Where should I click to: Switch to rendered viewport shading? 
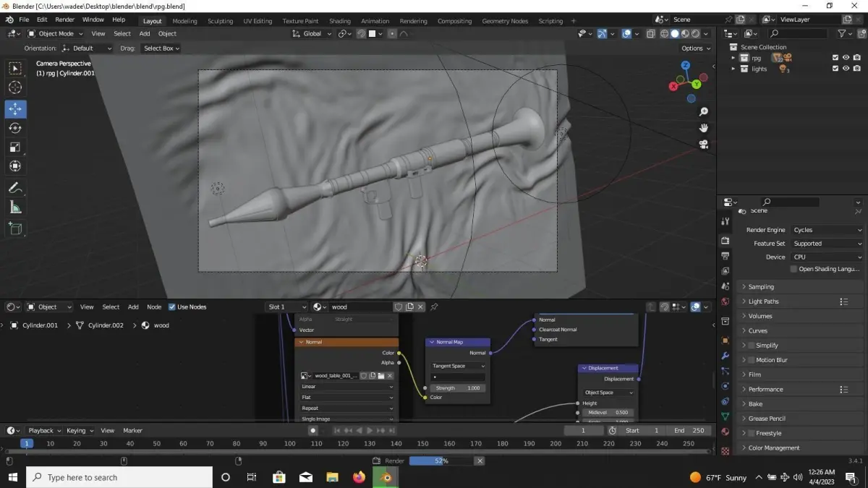pyautogui.click(x=696, y=33)
